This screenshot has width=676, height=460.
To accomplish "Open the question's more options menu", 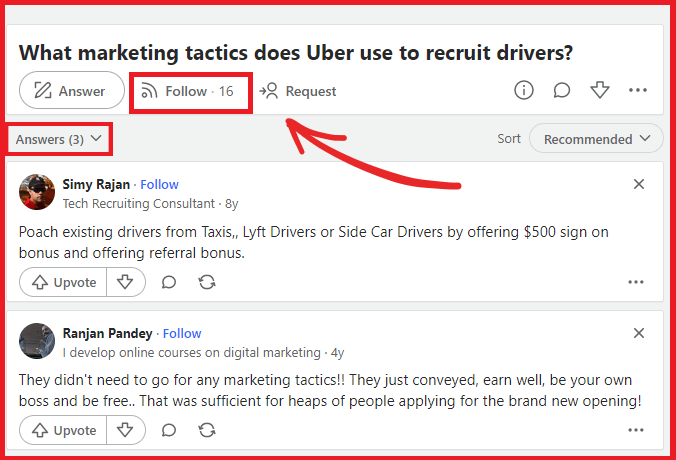I will pos(638,90).
